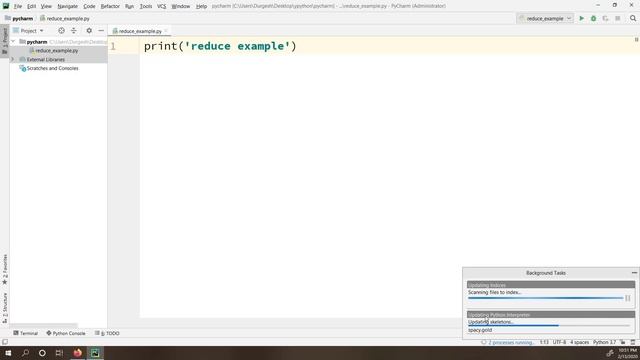The image size is (640, 360).
Task: Open the Refactor menu
Action: 110,6
